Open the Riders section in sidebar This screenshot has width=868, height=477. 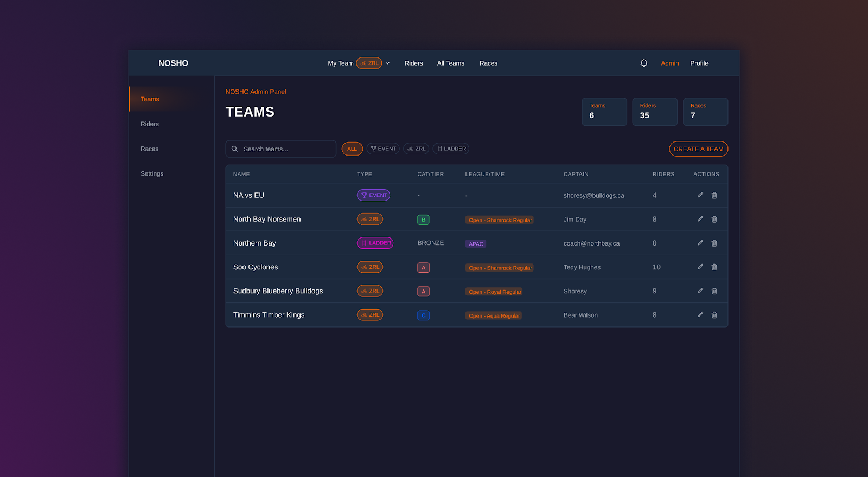click(150, 124)
